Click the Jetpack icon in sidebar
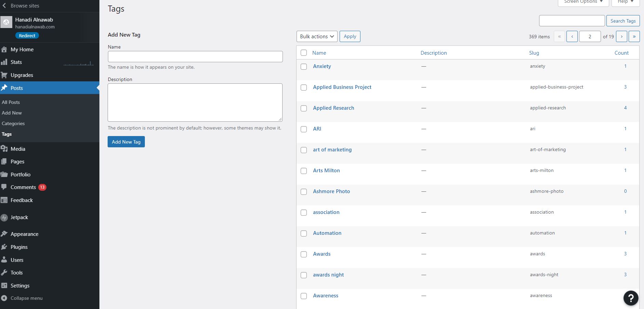The height and width of the screenshot is (309, 644). tap(4, 217)
